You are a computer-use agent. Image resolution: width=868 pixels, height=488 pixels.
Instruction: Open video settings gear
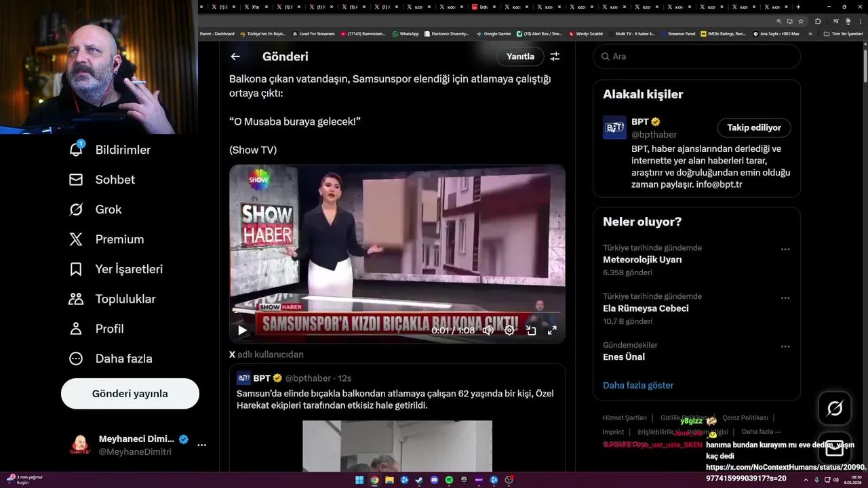[509, 331]
